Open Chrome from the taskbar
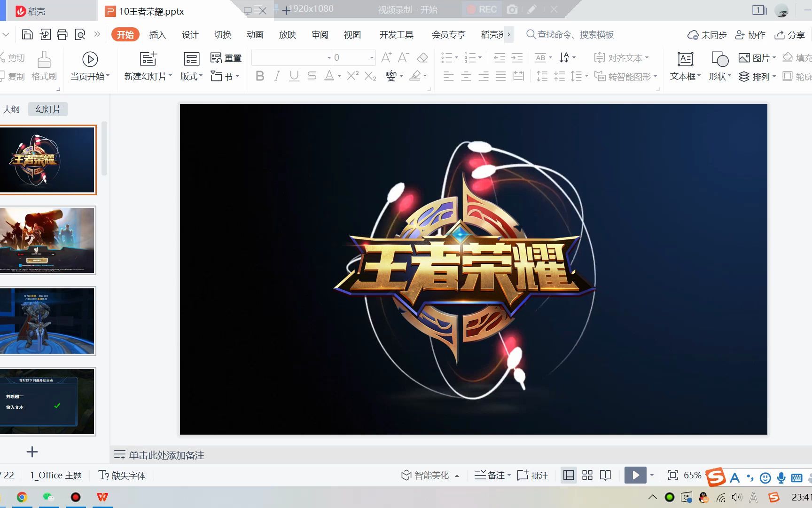Viewport: 812px width, 508px height. (22, 497)
